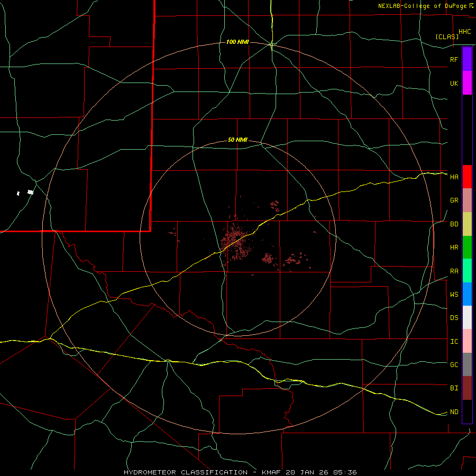The image size is (476, 476).
Task: Click the "GR" legend label
Action: [x=454, y=200]
